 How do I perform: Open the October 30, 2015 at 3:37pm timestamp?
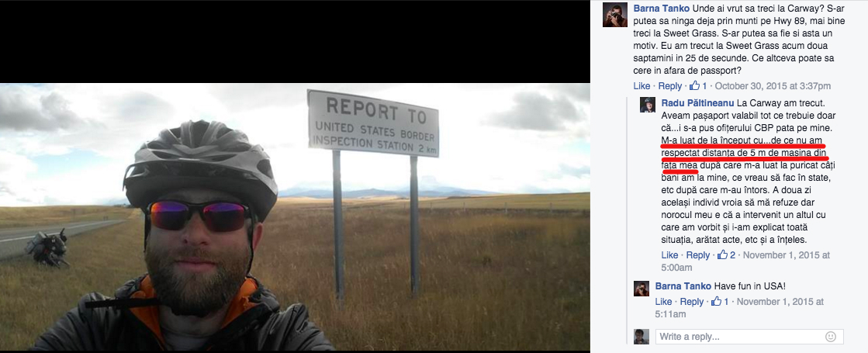(773, 86)
